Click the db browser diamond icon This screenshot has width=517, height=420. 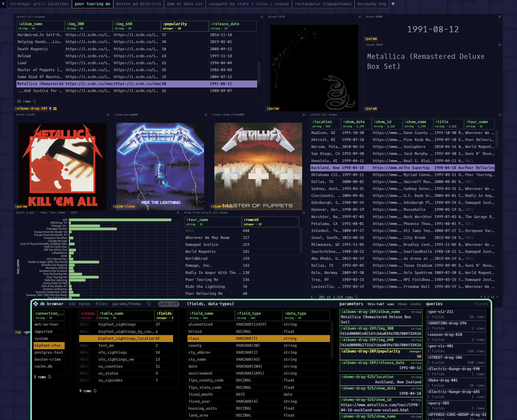[36, 304]
